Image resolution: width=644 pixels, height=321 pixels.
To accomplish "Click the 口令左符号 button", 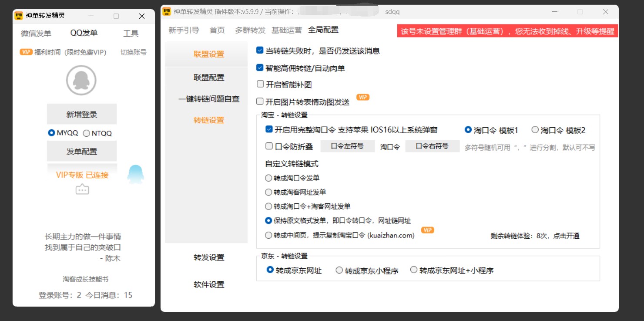I will tap(348, 146).
